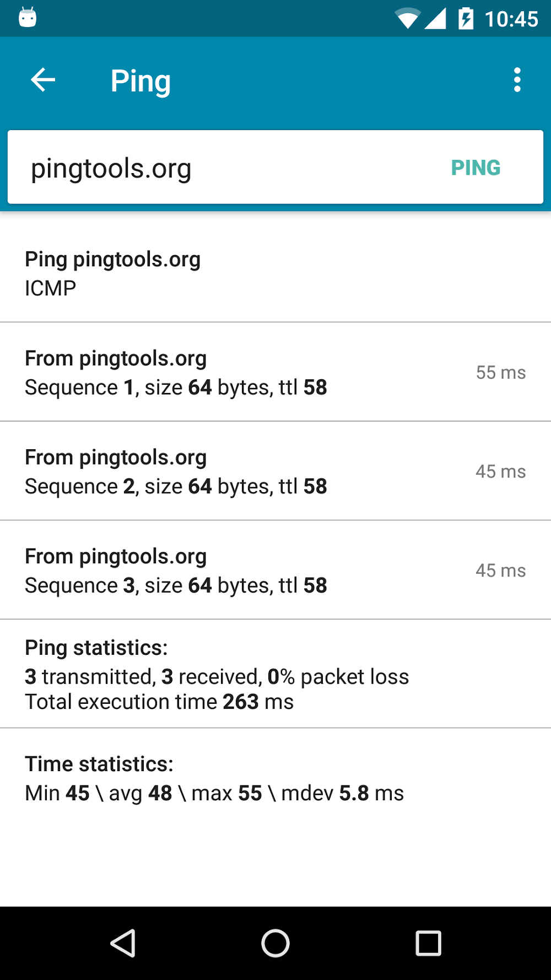Tap the Ping statistics summary row
Viewport: 551px width, 980px height.
tap(275, 674)
